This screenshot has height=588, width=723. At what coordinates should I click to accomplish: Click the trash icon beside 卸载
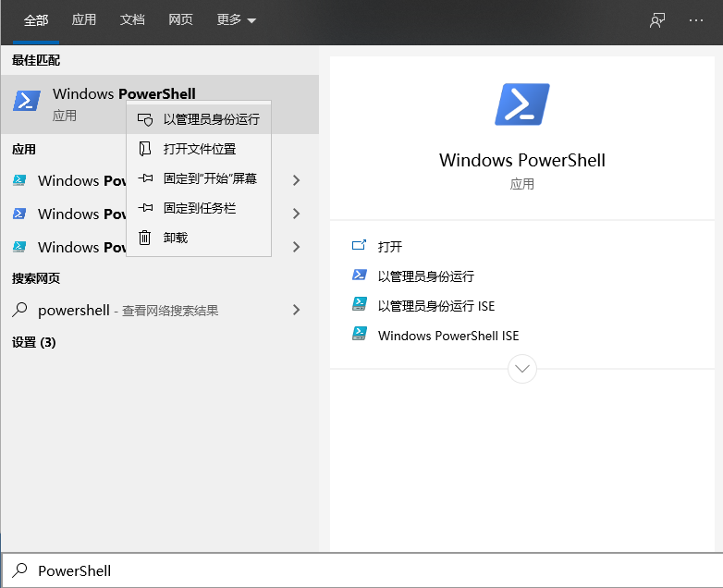(x=145, y=238)
